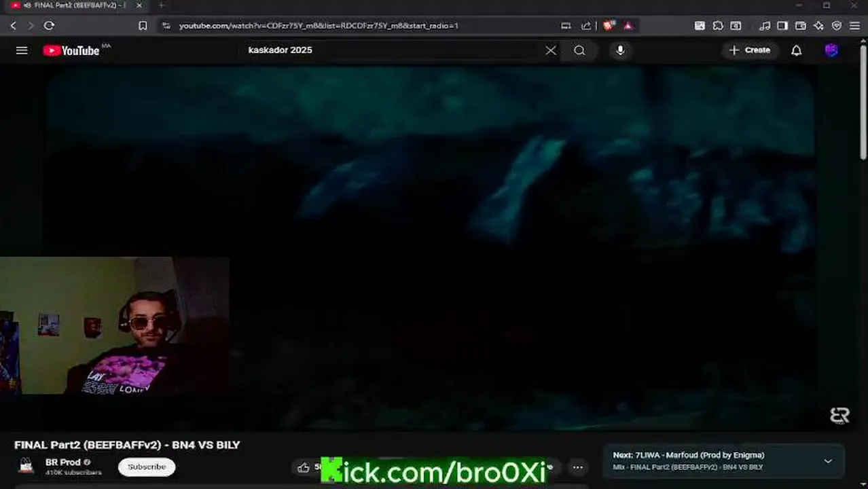Close the FINAL Part2 browser tab
Screen dimensions: 868x489
(x=138, y=5)
